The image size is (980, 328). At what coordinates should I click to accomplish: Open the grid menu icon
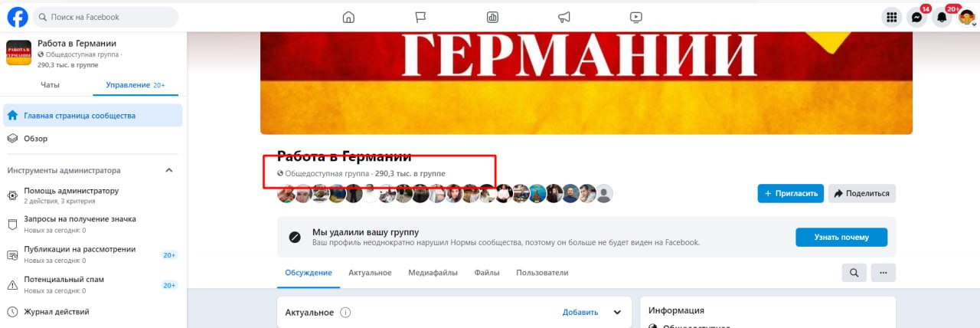pyautogui.click(x=891, y=17)
